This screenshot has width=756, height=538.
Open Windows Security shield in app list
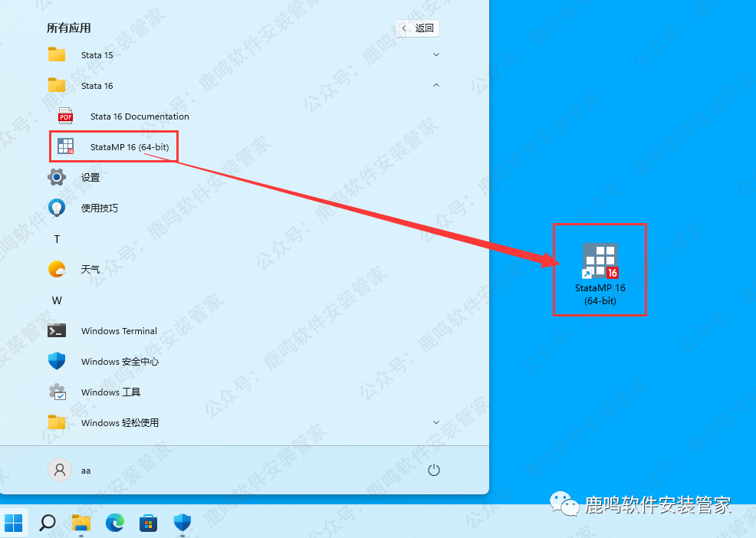[x=120, y=362]
